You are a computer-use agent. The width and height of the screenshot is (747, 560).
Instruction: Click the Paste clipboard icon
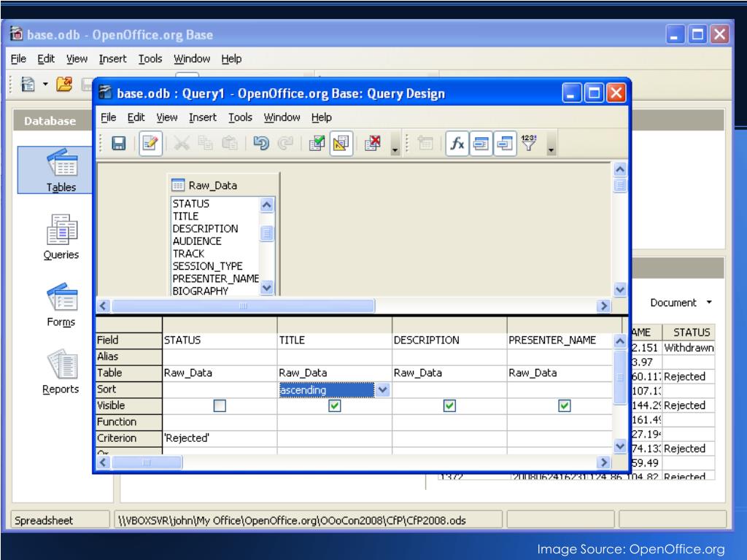[230, 143]
